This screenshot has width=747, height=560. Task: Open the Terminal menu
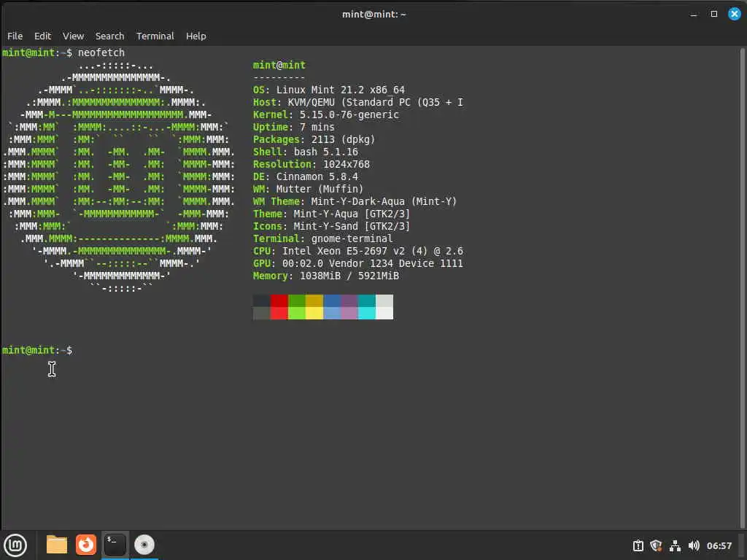155,36
